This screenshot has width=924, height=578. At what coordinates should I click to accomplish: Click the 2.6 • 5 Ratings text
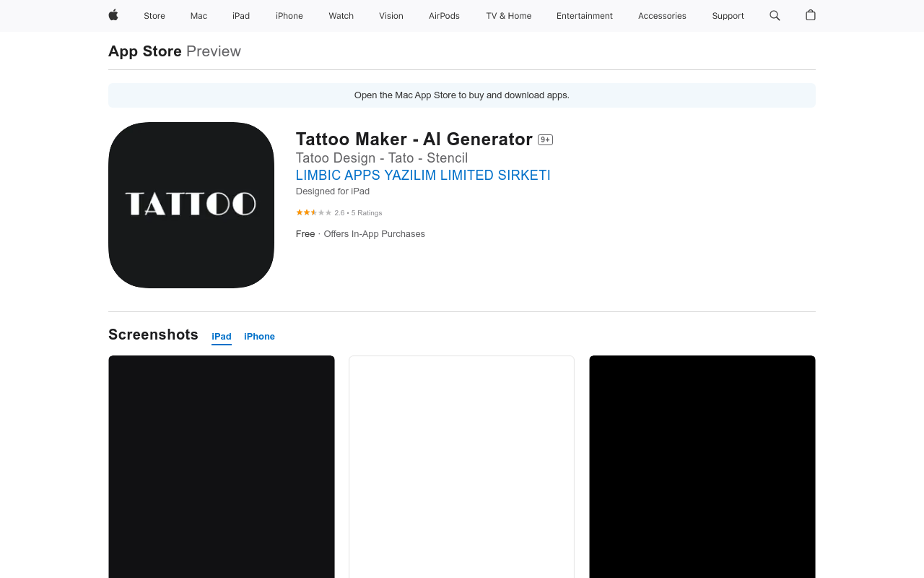[x=358, y=213]
